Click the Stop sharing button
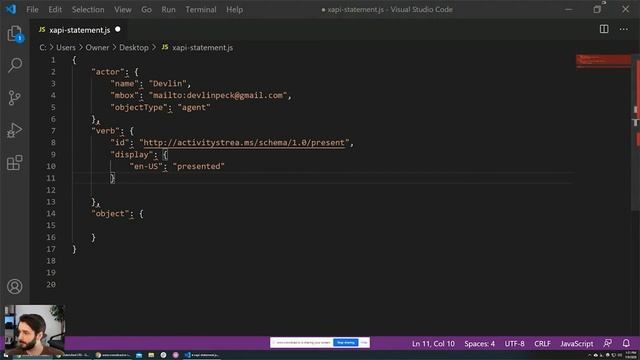This screenshot has height=360, width=640. [346, 342]
